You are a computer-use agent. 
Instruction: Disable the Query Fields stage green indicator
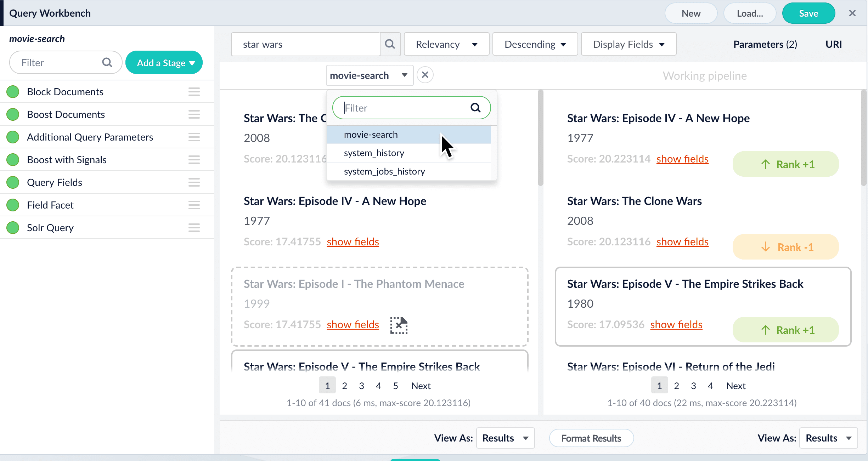pos(13,182)
